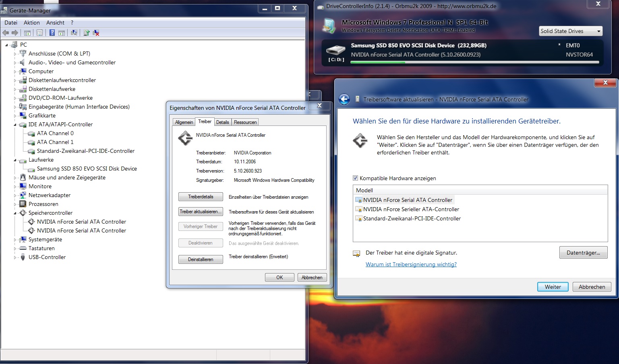Expand the Anschlüsse (COM & LPT) node

pos(15,53)
